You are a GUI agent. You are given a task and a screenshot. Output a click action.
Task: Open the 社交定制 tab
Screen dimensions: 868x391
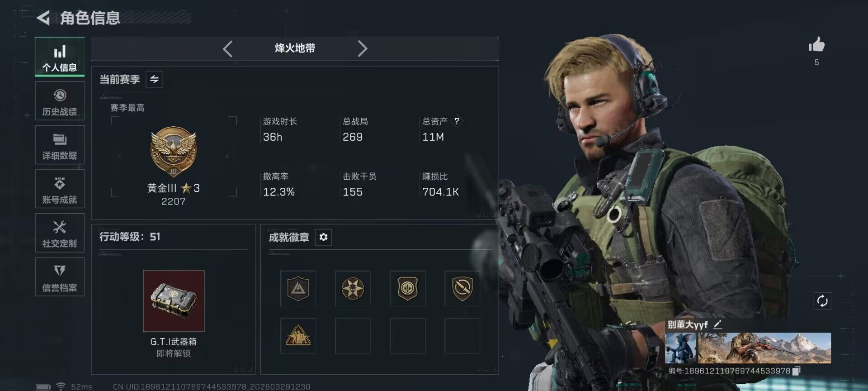[60, 233]
